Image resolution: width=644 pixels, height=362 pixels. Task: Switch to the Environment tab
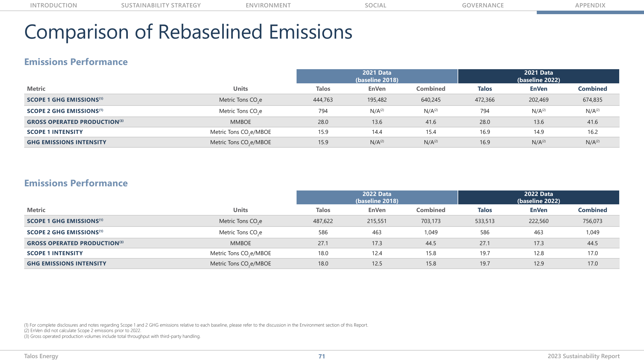pos(268,5)
